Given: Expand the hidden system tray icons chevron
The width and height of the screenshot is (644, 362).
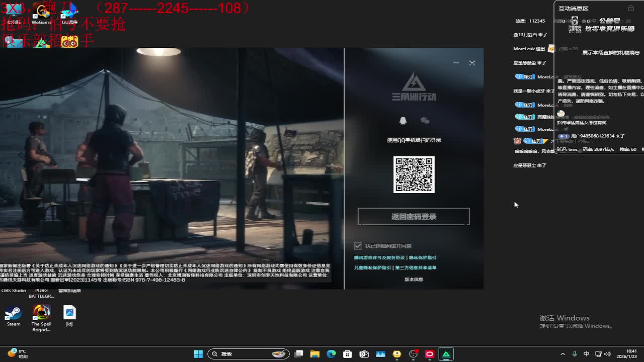Looking at the screenshot, I should 562,354.
